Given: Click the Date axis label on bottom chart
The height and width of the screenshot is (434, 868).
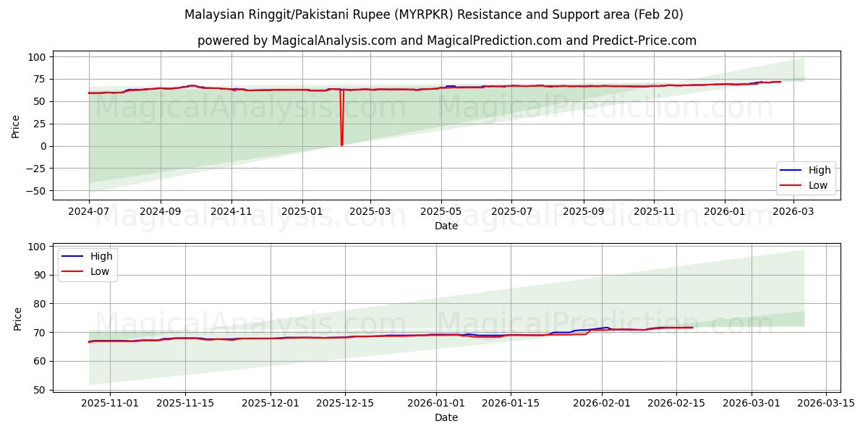Looking at the screenshot, I should (x=447, y=417).
